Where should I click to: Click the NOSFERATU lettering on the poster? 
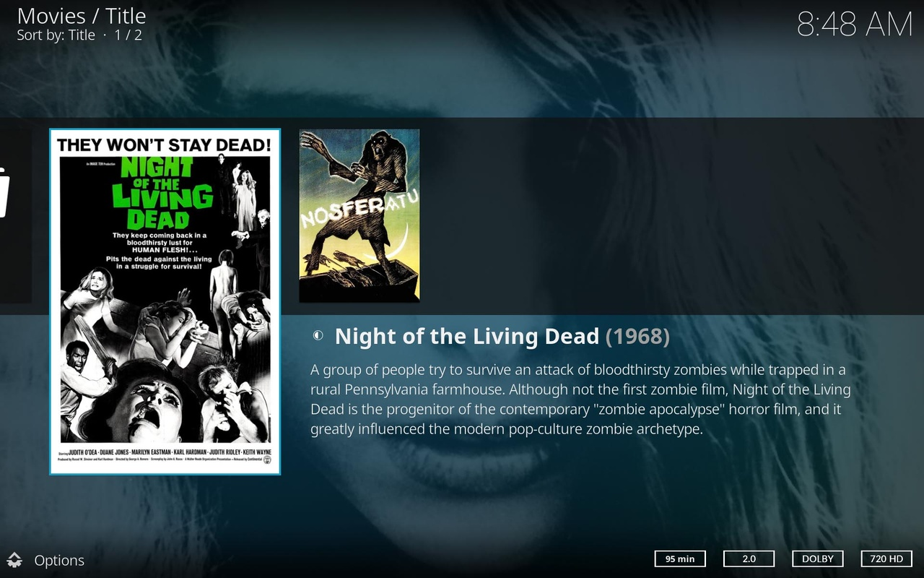pyautogui.click(x=359, y=210)
